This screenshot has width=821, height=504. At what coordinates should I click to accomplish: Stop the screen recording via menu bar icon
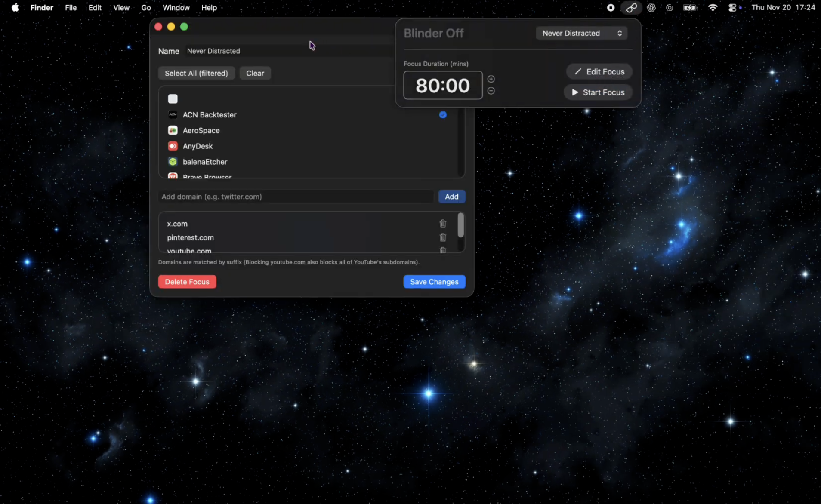point(611,8)
